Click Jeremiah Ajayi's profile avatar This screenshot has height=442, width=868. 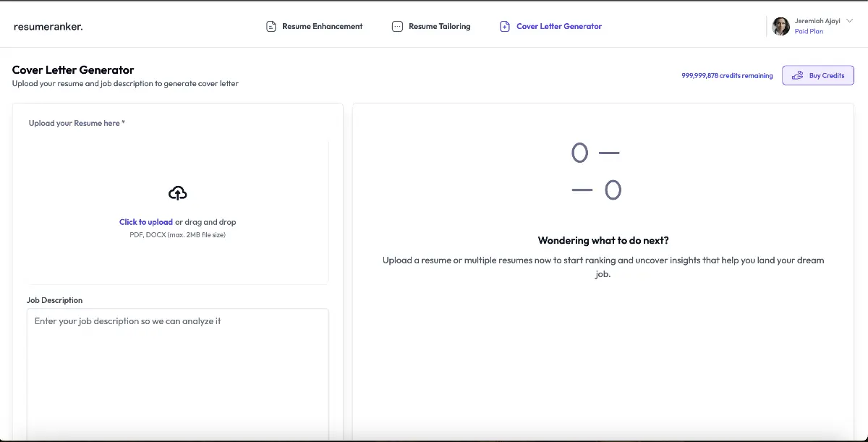[780, 26]
